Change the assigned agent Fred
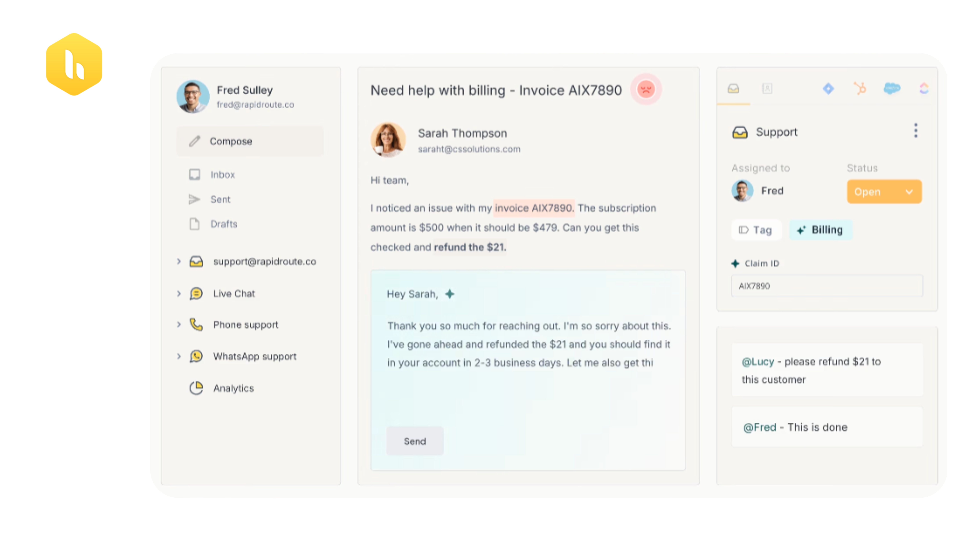This screenshot has width=980, height=551. click(772, 191)
